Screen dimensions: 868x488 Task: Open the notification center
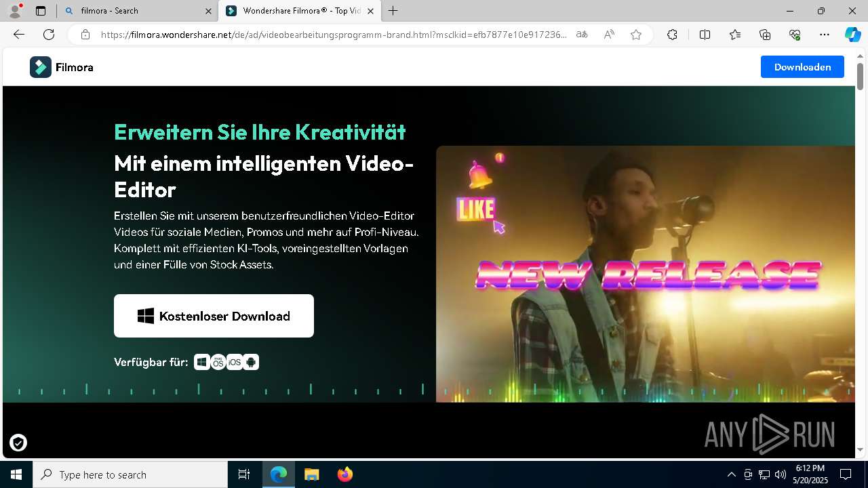point(846,474)
